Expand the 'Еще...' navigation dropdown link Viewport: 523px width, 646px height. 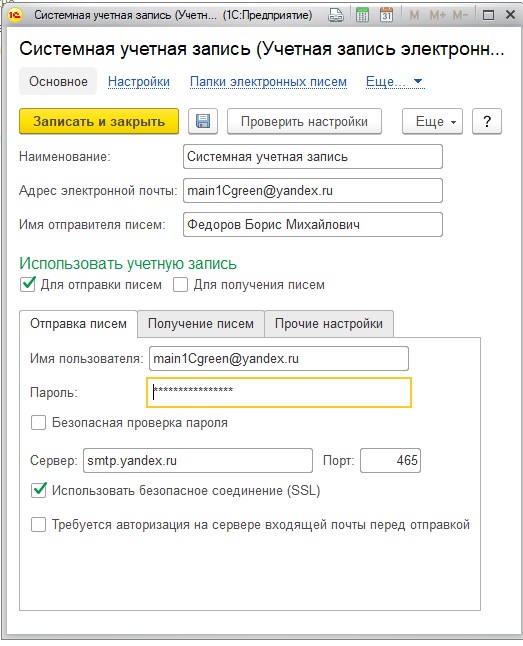[394, 82]
